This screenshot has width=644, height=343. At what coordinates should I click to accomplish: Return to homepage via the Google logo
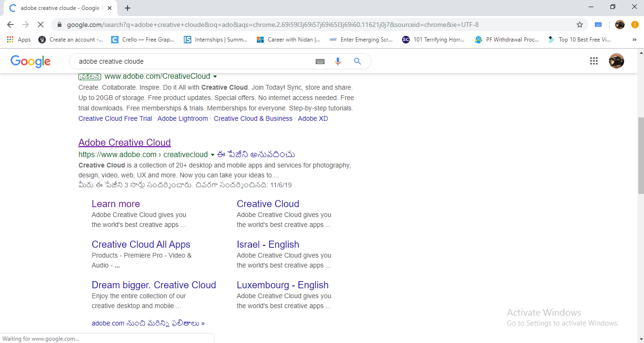coord(30,61)
